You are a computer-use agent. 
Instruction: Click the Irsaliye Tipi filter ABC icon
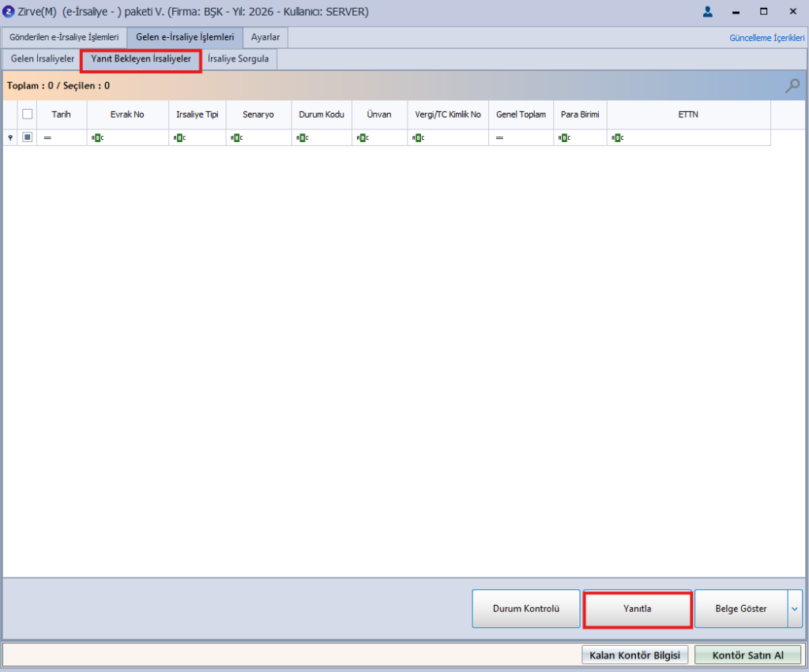tap(179, 137)
